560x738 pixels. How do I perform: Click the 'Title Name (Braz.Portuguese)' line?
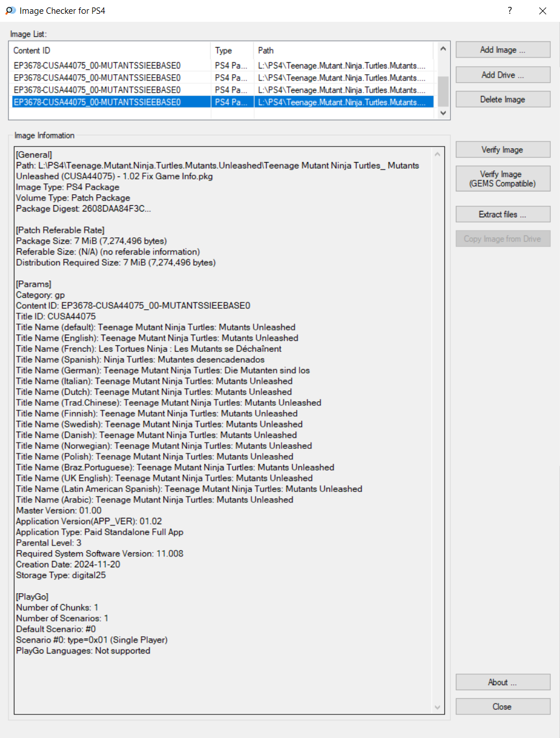[175, 467]
